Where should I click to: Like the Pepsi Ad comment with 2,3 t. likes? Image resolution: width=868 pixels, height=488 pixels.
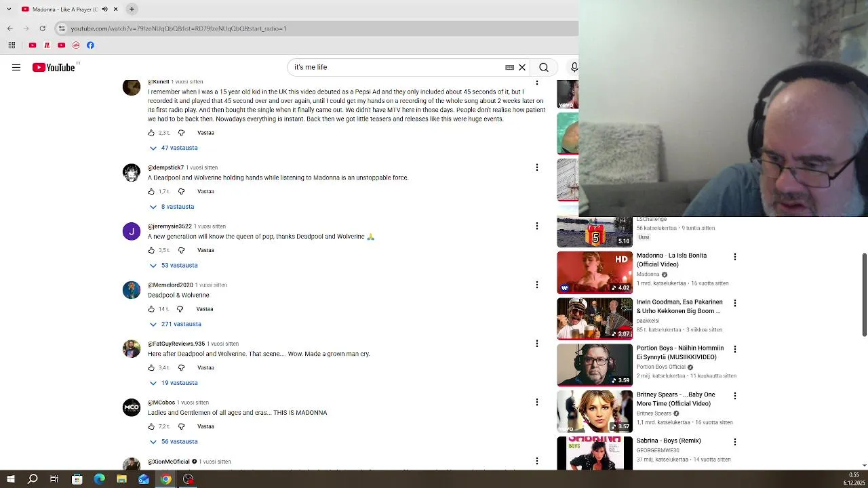(151, 133)
